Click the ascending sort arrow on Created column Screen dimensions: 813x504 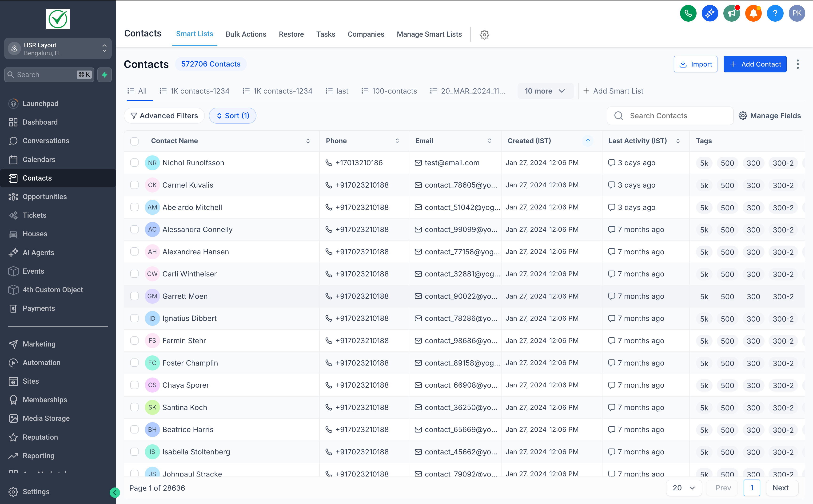point(588,141)
